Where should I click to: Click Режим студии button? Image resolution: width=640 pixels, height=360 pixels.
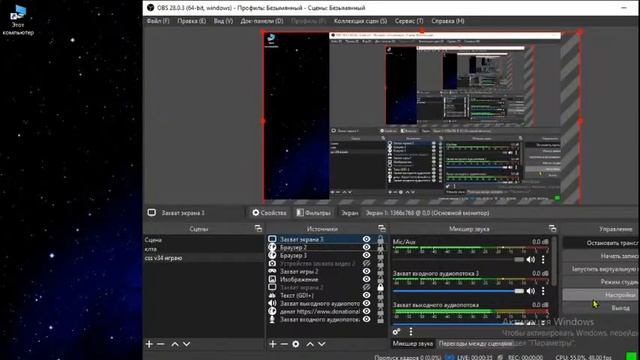click(x=601, y=282)
